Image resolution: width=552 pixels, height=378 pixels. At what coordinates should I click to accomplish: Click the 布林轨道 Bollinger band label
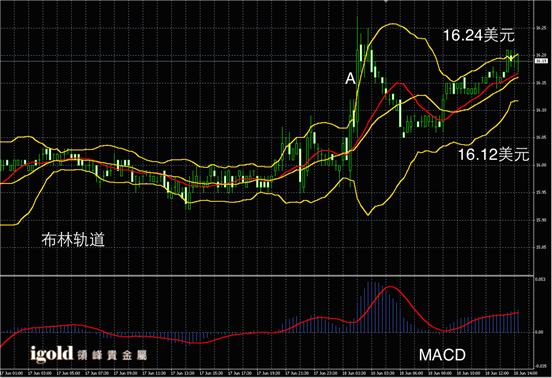pos(73,240)
